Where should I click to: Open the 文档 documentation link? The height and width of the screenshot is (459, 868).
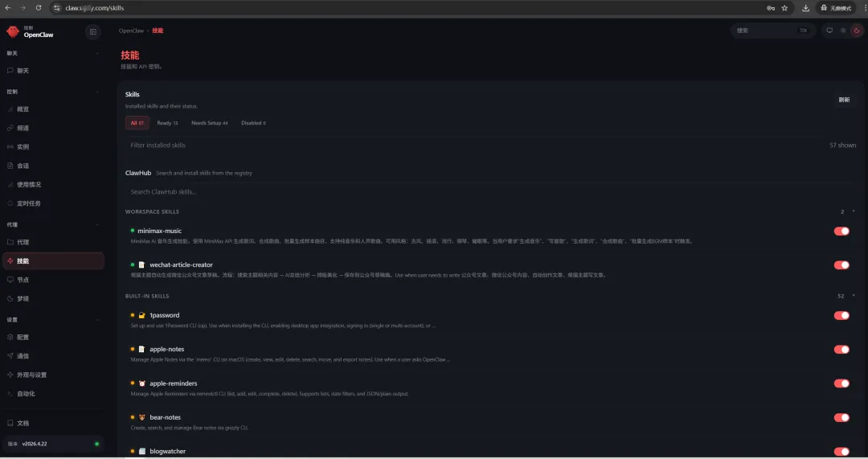[53, 423]
